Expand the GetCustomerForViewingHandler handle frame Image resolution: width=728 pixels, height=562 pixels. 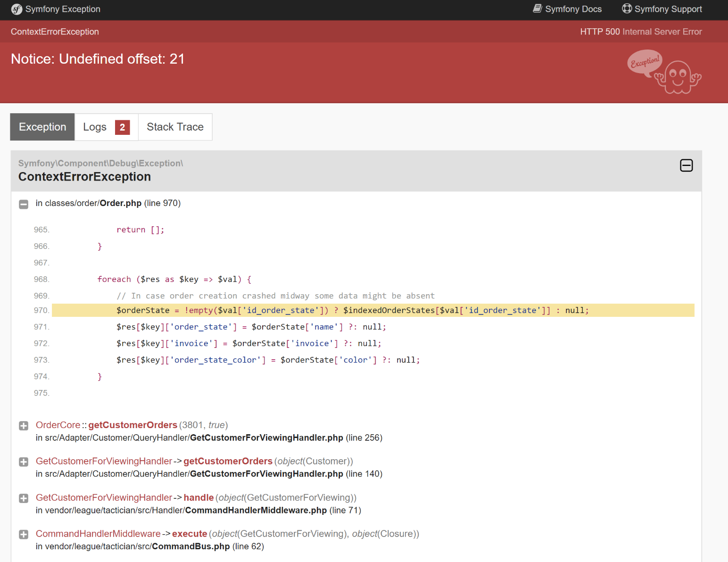coord(24,498)
